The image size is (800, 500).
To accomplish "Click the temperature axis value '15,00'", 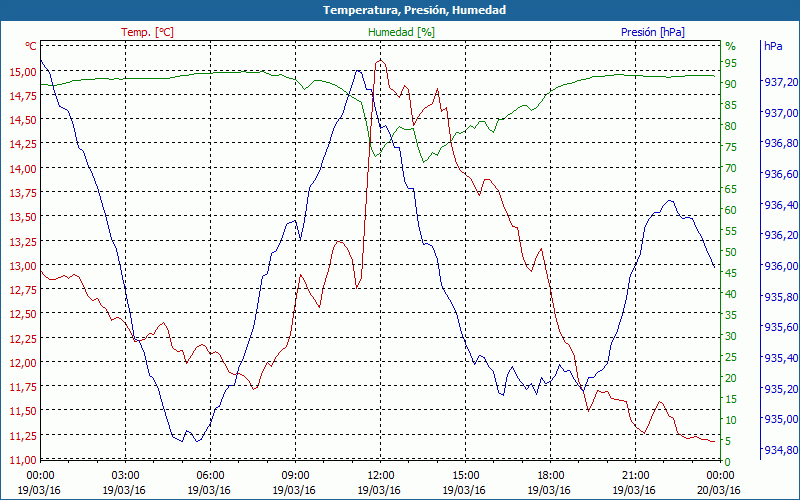I will coord(23,71).
